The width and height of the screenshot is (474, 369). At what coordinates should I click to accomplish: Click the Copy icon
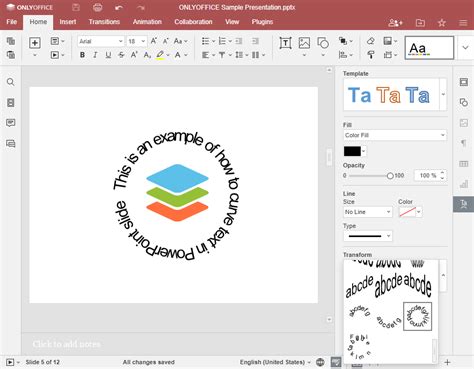pyautogui.click(x=11, y=41)
